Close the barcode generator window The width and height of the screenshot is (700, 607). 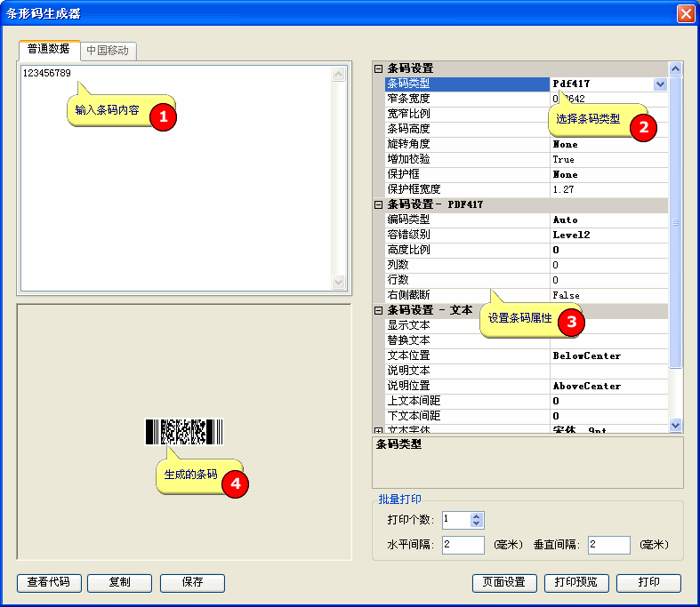click(x=685, y=13)
